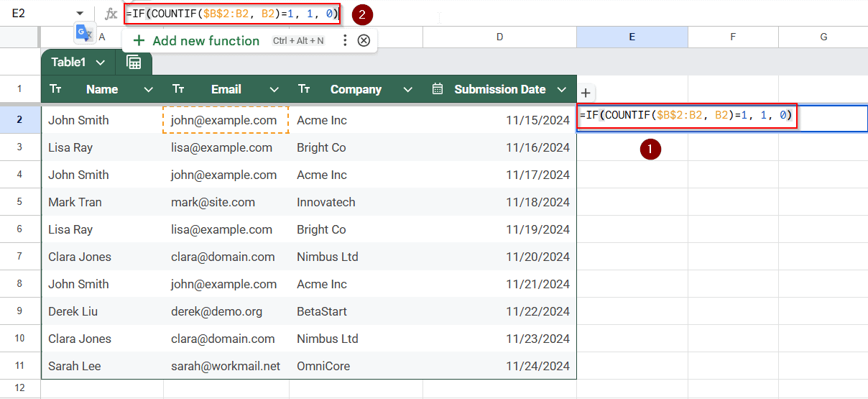
Task: Select Bright Co in row 6
Action: click(x=356, y=229)
